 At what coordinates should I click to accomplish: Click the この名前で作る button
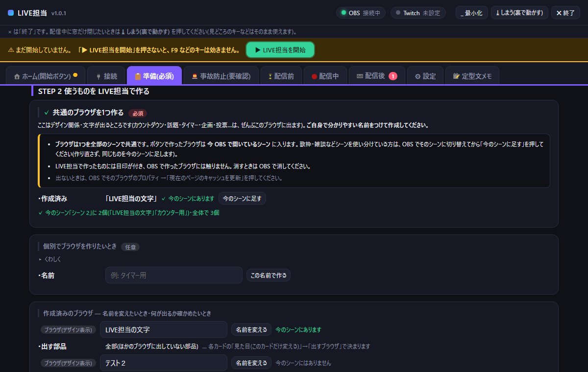click(268, 275)
